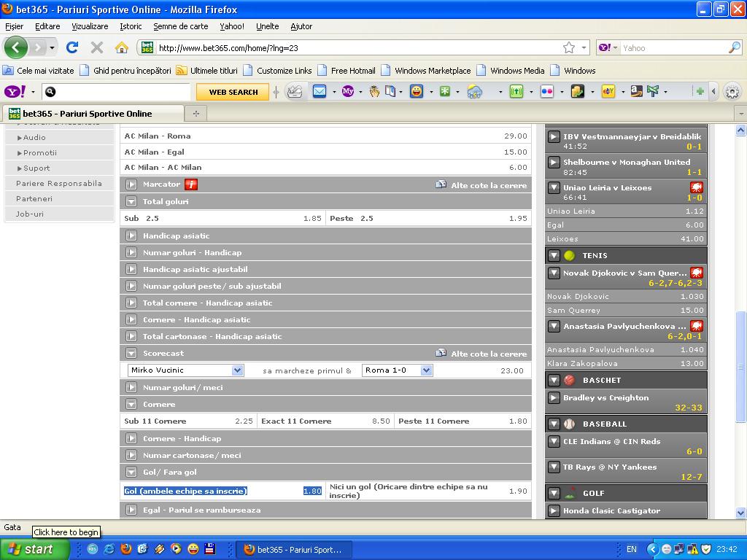Collapse the BASCHET sport header
747x560 pixels.
coord(554,380)
